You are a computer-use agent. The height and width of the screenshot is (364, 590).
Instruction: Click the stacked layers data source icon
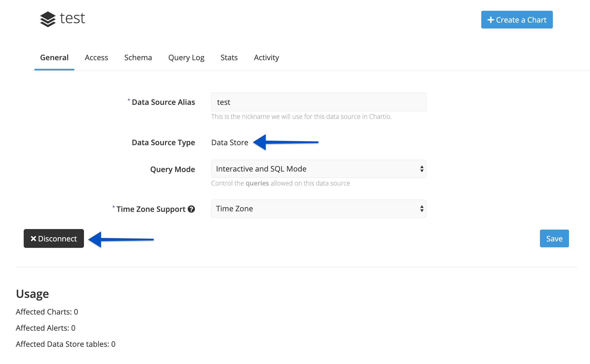pos(48,19)
